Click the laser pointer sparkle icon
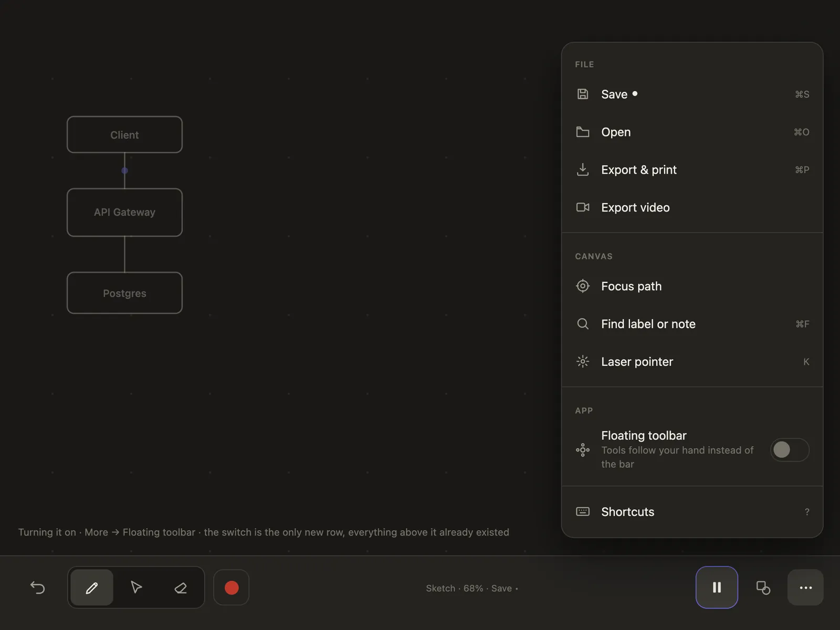The height and width of the screenshot is (630, 840). [x=583, y=362]
